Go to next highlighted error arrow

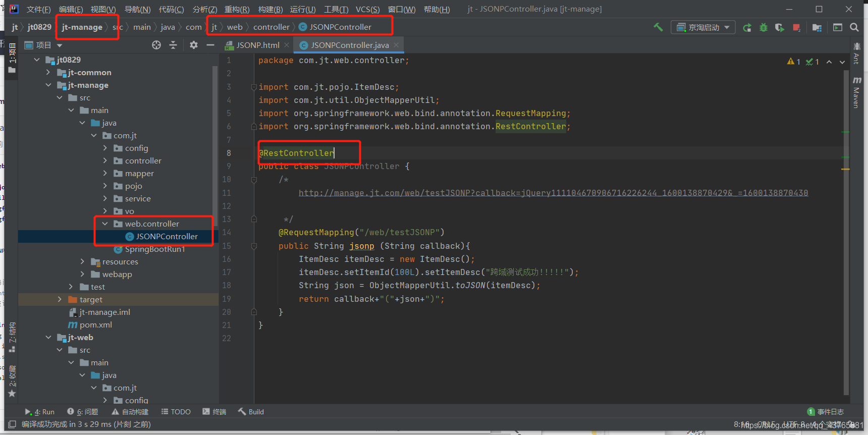[x=842, y=62]
